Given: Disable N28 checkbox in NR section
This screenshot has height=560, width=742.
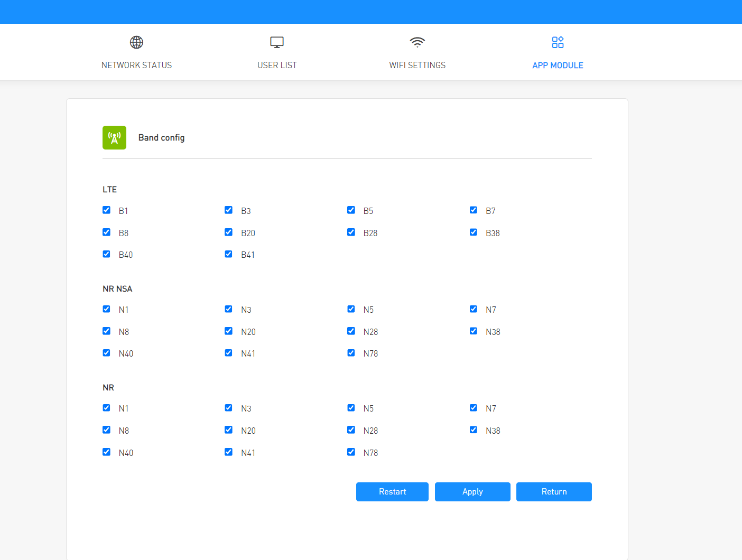Looking at the screenshot, I should 351,430.
